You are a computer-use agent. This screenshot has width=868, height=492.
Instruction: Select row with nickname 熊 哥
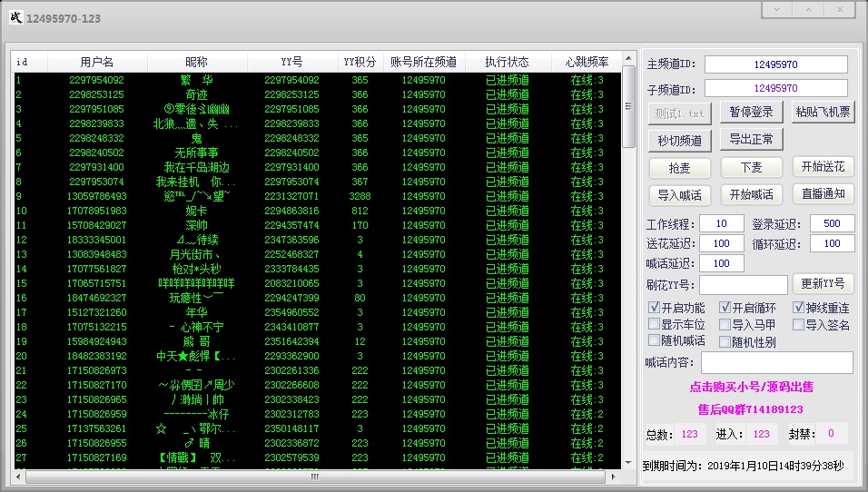317,341
